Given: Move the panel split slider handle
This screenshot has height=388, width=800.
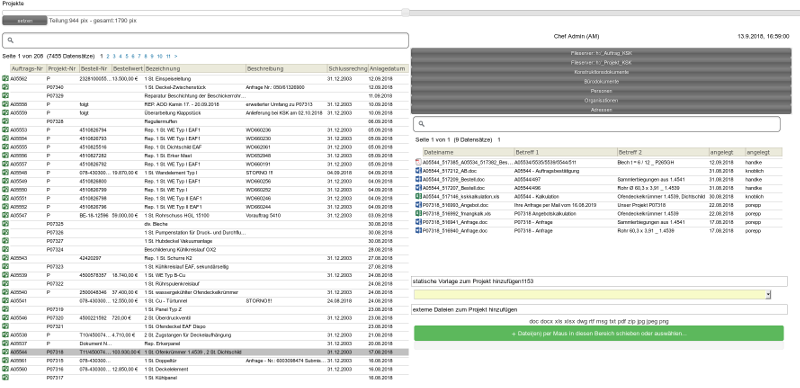Looking at the screenshot, I should (x=405, y=12).
